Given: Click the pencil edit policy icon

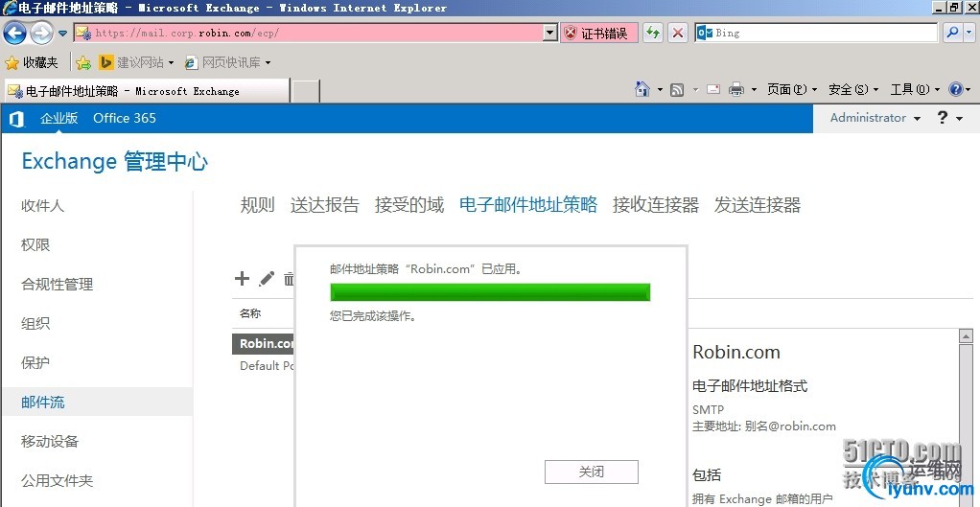Looking at the screenshot, I should point(267,279).
